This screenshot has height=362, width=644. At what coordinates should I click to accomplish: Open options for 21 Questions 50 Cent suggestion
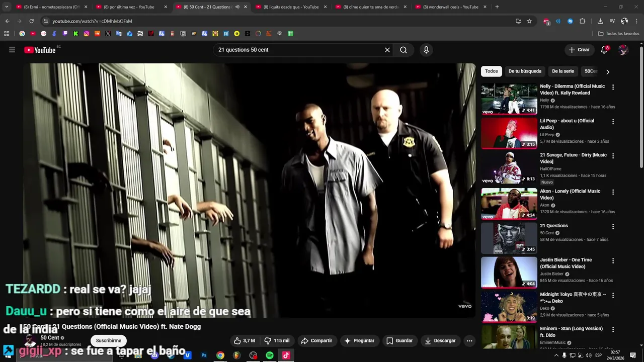click(613, 227)
